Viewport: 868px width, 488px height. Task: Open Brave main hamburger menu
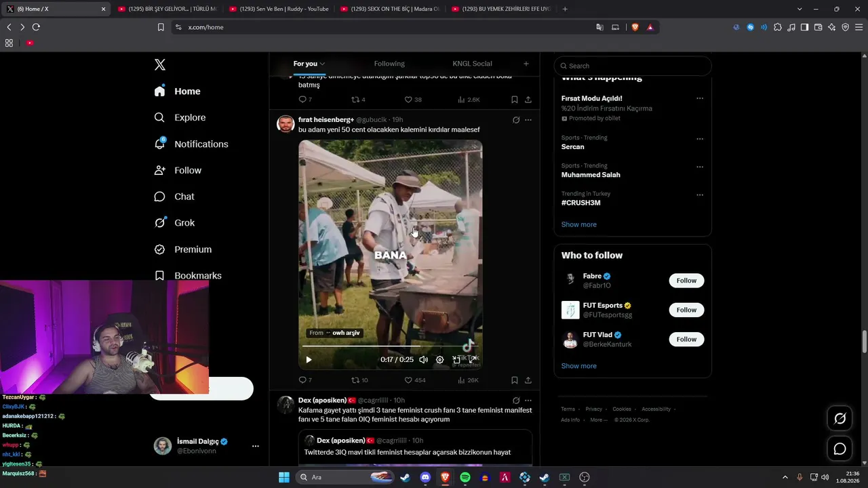[859, 27]
